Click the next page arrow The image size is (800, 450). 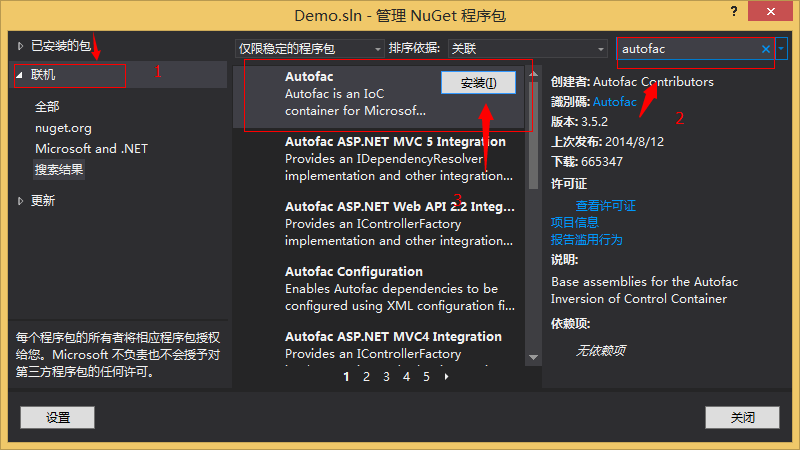446,377
